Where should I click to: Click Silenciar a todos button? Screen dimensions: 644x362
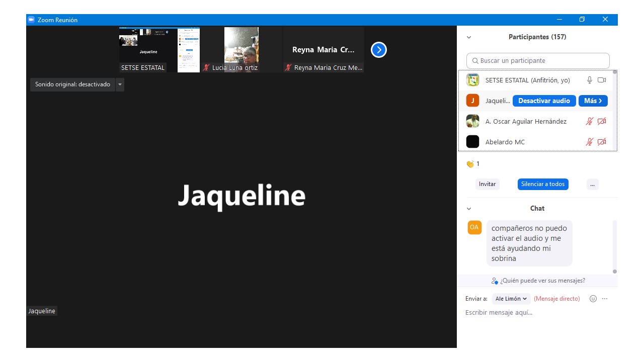(543, 184)
